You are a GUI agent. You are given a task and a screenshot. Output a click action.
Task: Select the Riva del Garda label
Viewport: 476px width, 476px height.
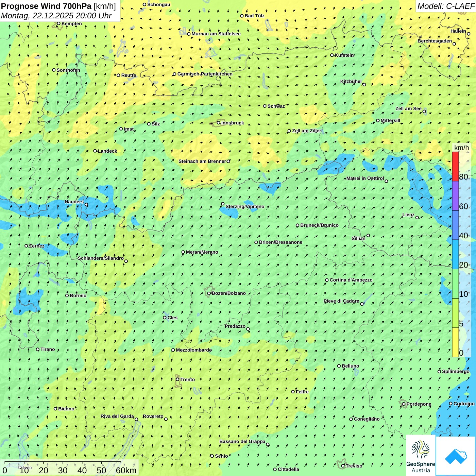pos(117,416)
